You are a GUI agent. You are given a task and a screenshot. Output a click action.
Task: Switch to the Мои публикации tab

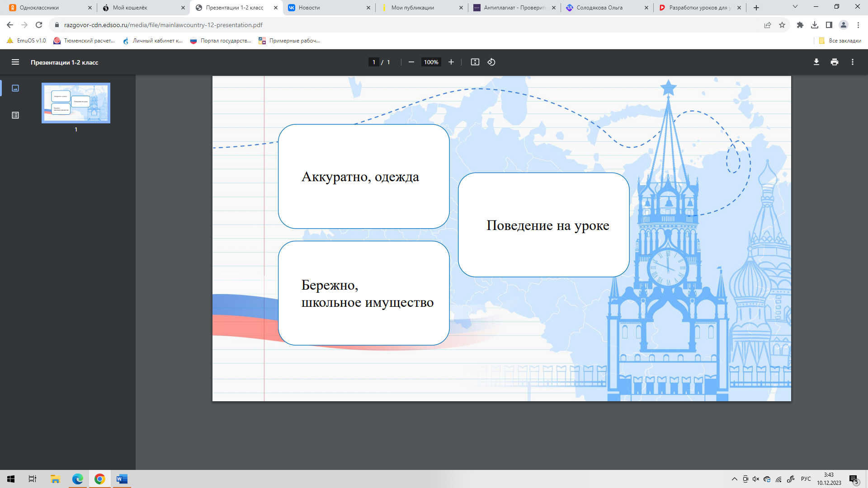412,8
